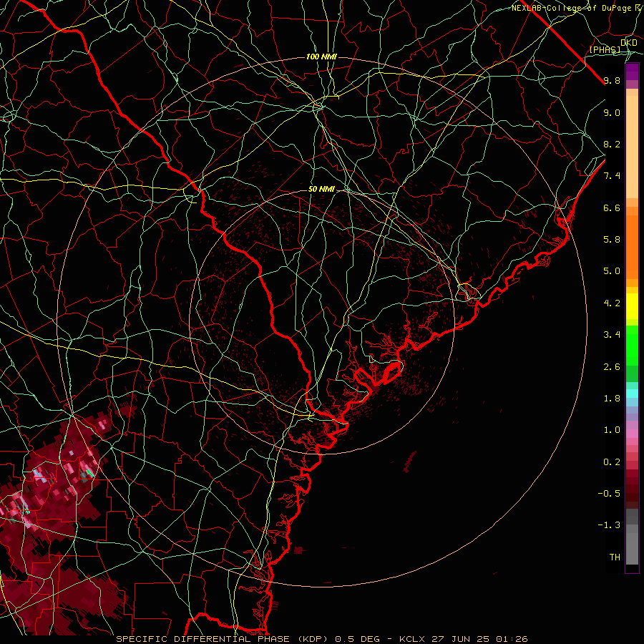Image resolution: width=644 pixels, height=644 pixels.
Task: Click the 2.6 value on the scale
Action: click(x=612, y=367)
